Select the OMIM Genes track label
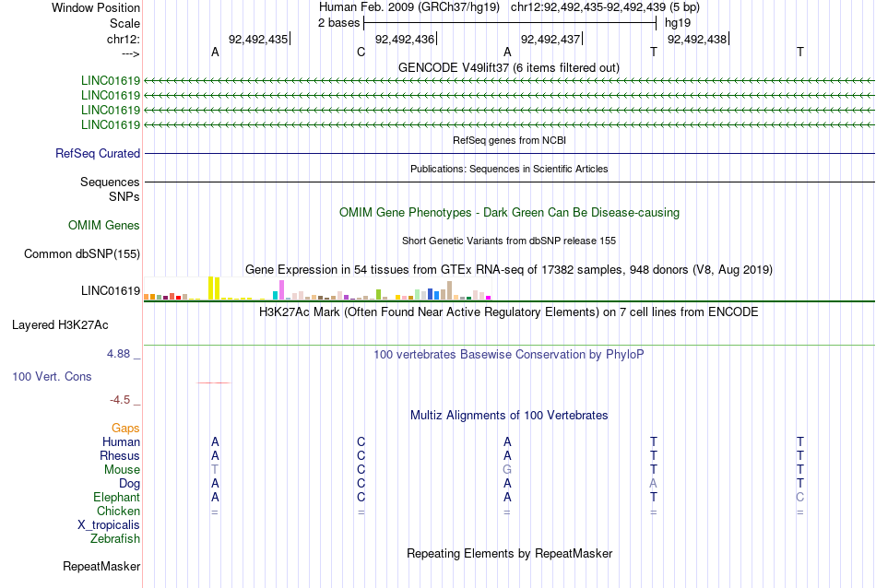Screen dimensions: 876x588 tap(104, 225)
